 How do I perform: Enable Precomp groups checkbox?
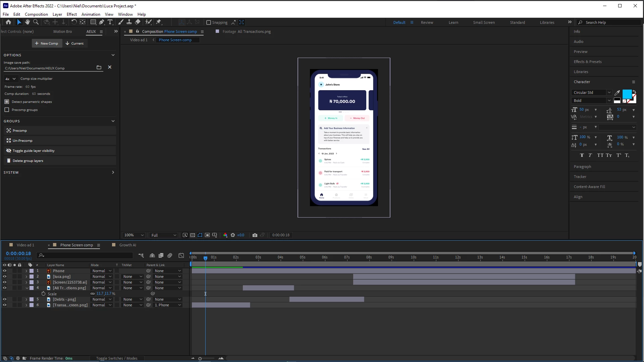(x=7, y=110)
